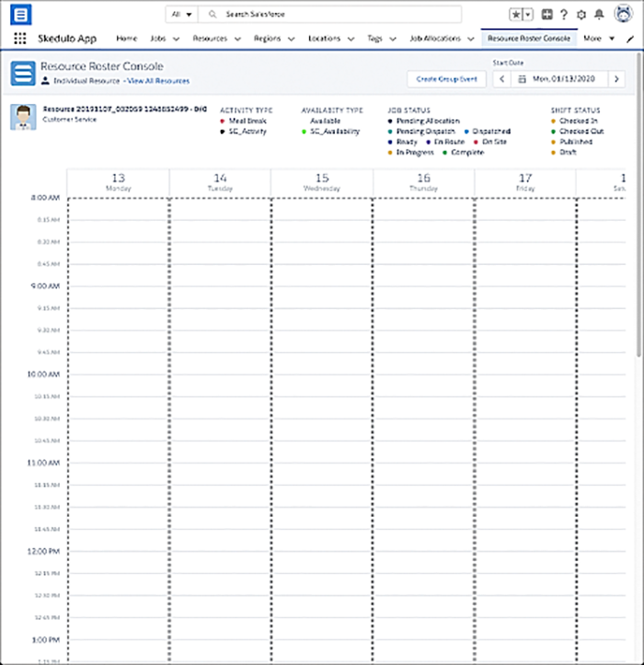The image size is (644, 665).
Task: Click the Complete legend label
Action: (467, 153)
